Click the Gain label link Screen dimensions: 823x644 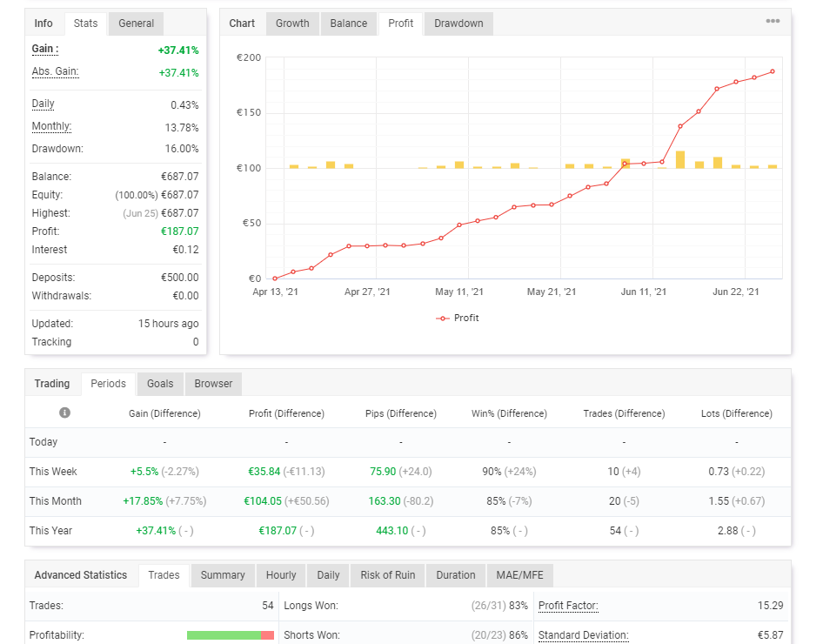pyautogui.click(x=45, y=50)
